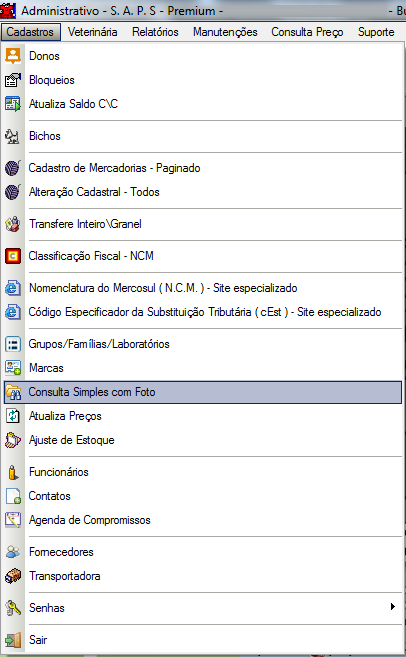This screenshot has width=406, height=657.
Task: Expand the Senhas submenu arrow
Action: (x=393, y=607)
